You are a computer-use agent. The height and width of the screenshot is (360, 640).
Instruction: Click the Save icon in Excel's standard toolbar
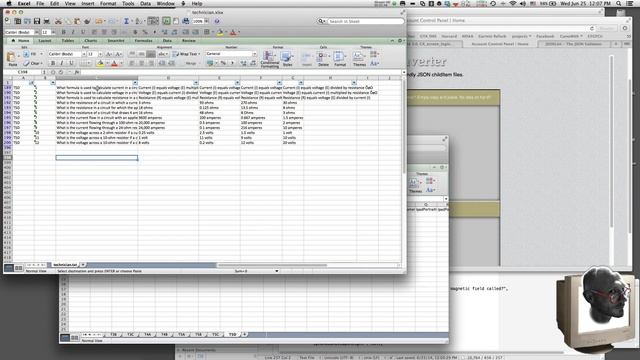[x=37, y=21]
